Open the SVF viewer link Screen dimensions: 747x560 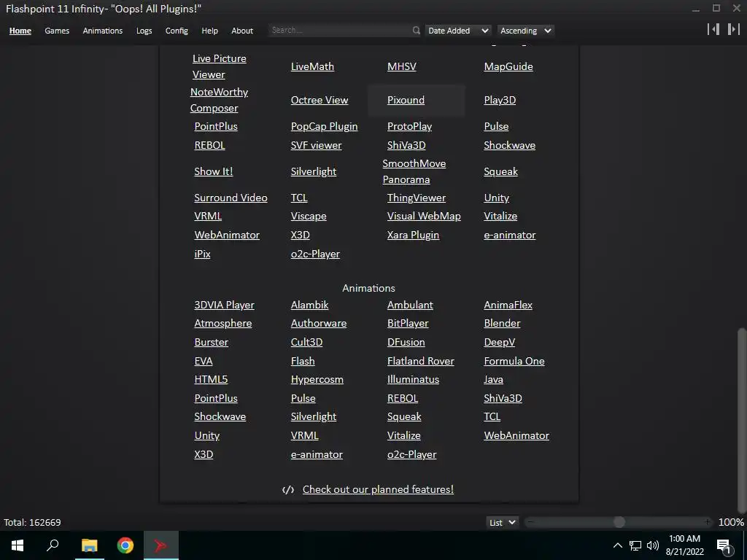pos(317,145)
